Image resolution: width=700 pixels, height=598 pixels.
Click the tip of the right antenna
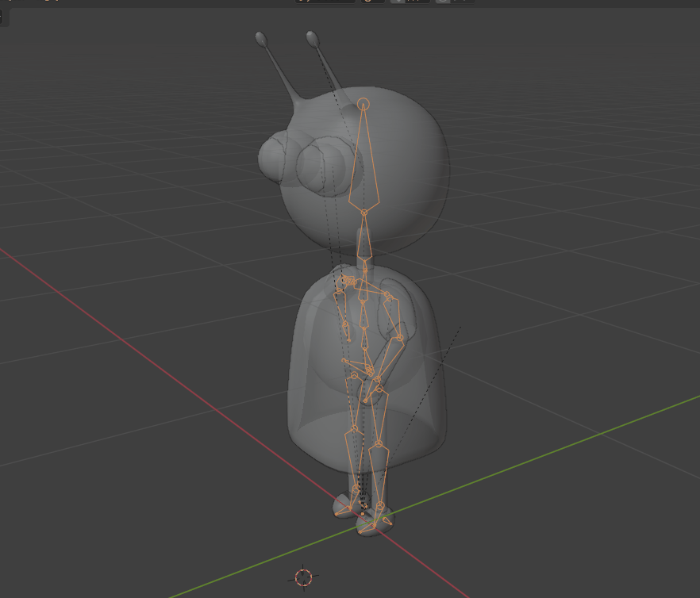click(313, 38)
